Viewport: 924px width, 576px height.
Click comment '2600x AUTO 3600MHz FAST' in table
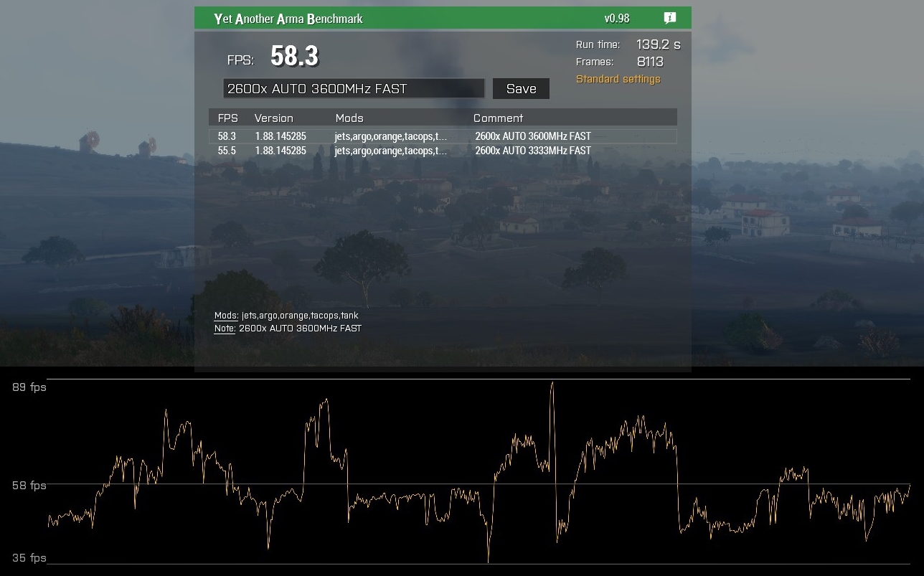pyautogui.click(x=533, y=136)
